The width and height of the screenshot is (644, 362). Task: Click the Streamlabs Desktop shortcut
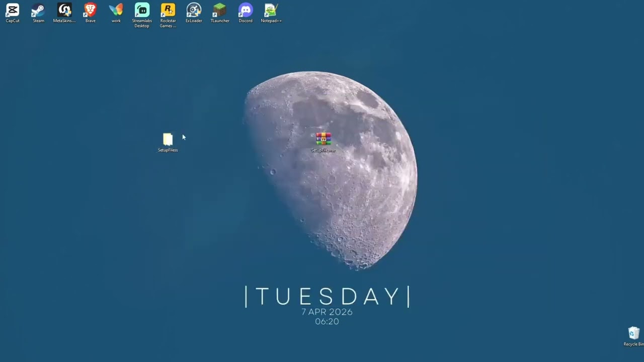(142, 10)
